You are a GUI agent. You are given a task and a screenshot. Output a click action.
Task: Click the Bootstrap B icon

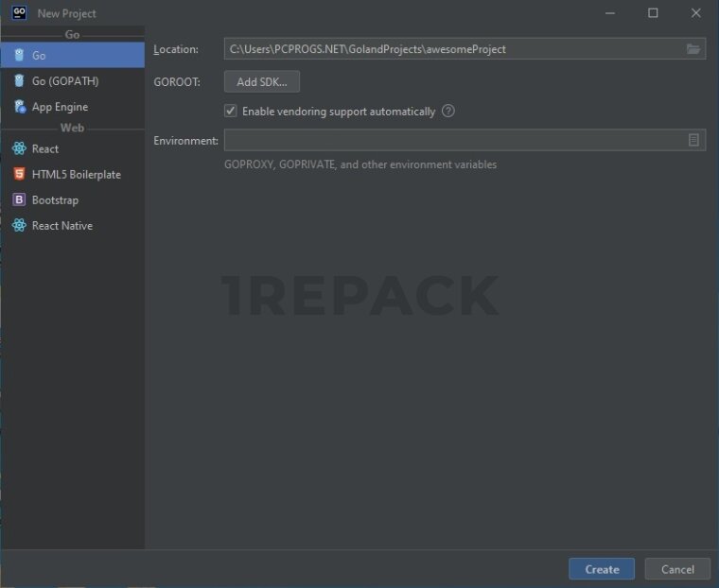tap(19, 199)
